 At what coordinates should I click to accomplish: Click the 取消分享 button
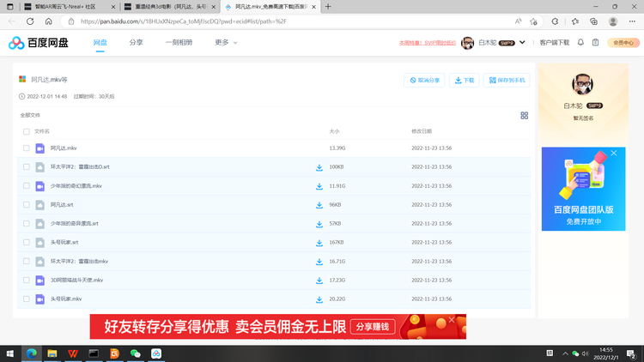[x=424, y=80]
